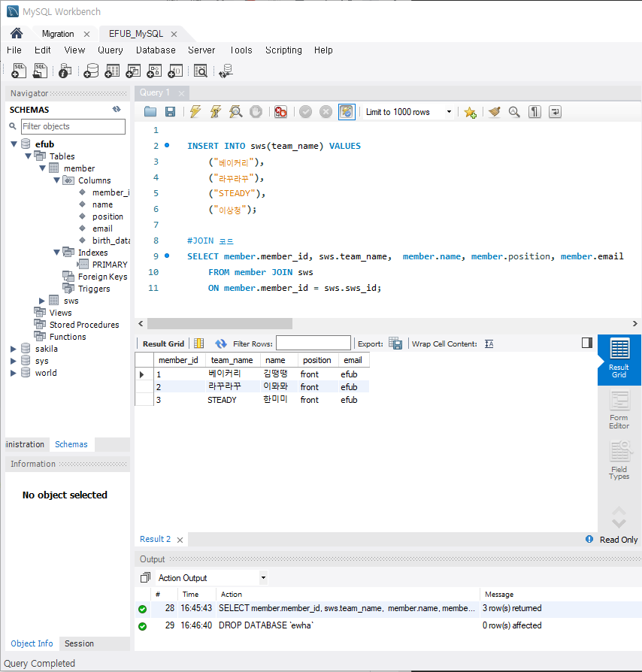Image resolution: width=642 pixels, height=672 pixels.
Task: Select the EFUB_MySQL connection tab
Action: click(x=136, y=34)
